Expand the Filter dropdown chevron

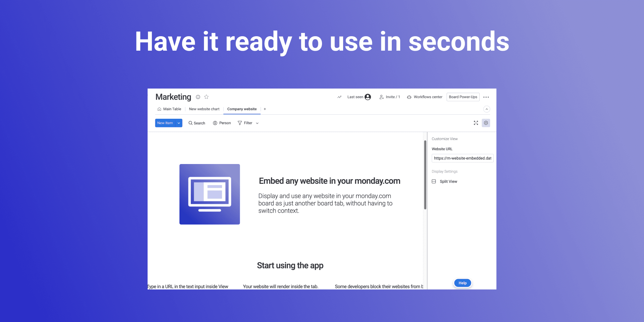tap(257, 123)
